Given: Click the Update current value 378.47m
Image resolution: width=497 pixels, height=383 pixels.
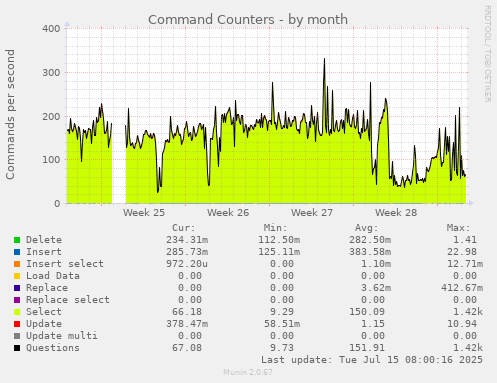Looking at the screenshot, I should tap(187, 324).
